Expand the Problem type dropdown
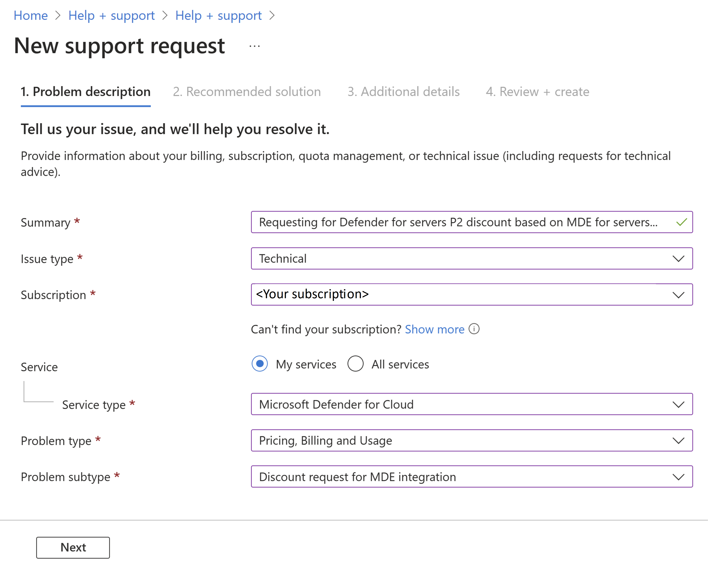708x588 pixels. [679, 440]
